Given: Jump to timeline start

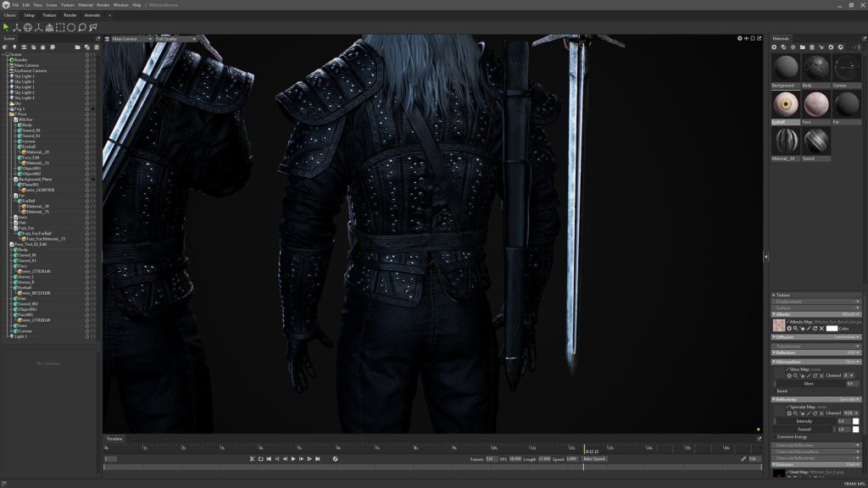Looking at the screenshot, I should click(x=269, y=458).
